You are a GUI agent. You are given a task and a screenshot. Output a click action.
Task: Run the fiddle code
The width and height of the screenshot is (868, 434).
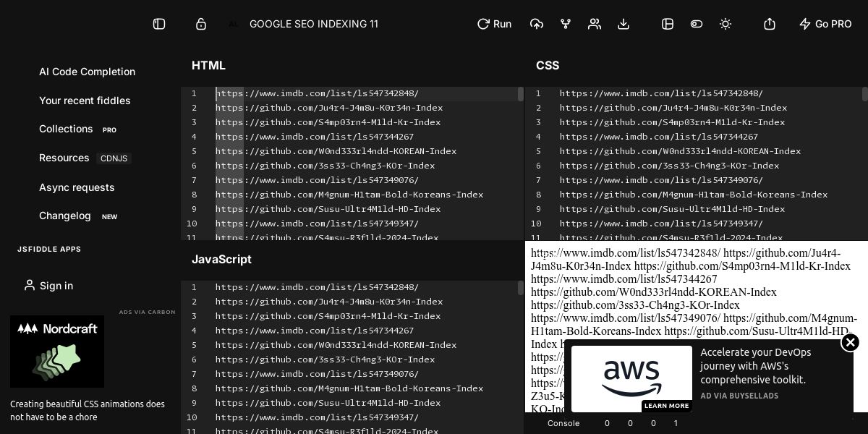click(x=494, y=24)
